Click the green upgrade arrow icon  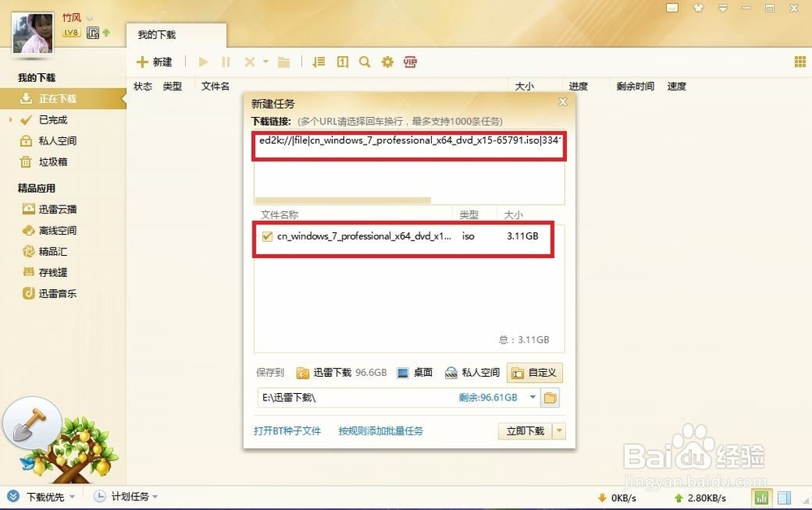click(106, 32)
